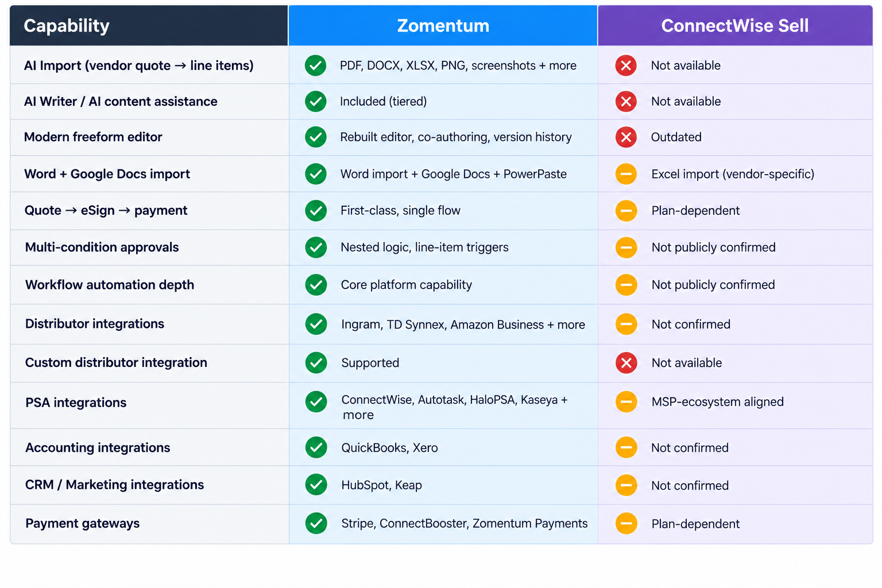Image resolution: width=882 pixels, height=588 pixels.
Task: Select the Zomentum column header
Action: point(443,25)
